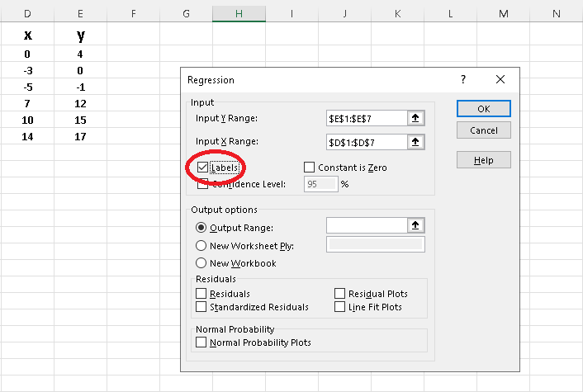Close the Regression dialog
The width and height of the screenshot is (583, 392).
tap(500, 80)
